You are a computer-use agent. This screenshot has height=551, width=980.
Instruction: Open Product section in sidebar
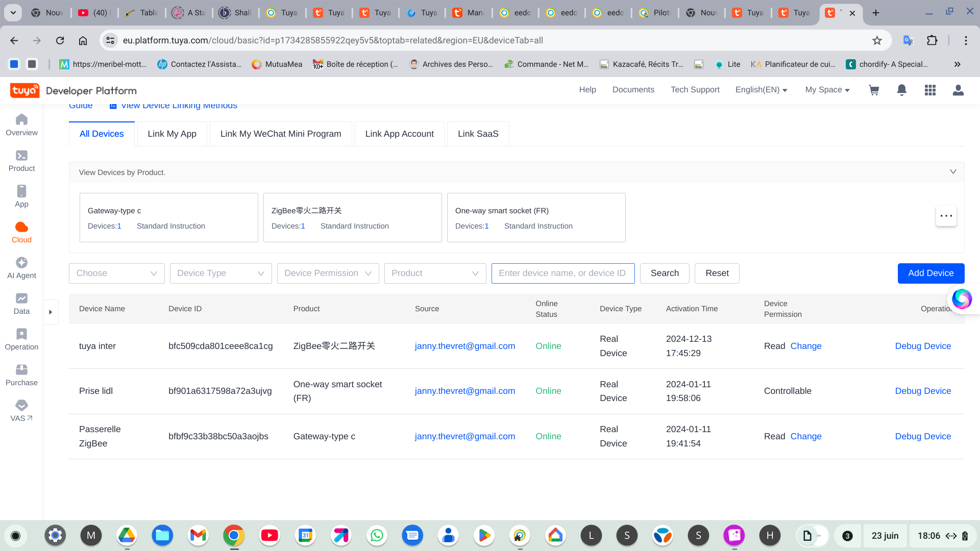point(21,161)
